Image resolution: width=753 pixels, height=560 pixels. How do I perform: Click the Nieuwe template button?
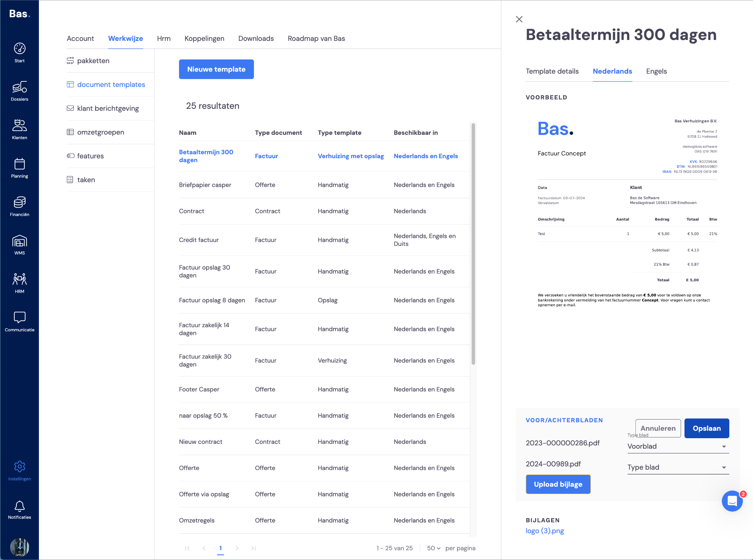pyautogui.click(x=216, y=69)
